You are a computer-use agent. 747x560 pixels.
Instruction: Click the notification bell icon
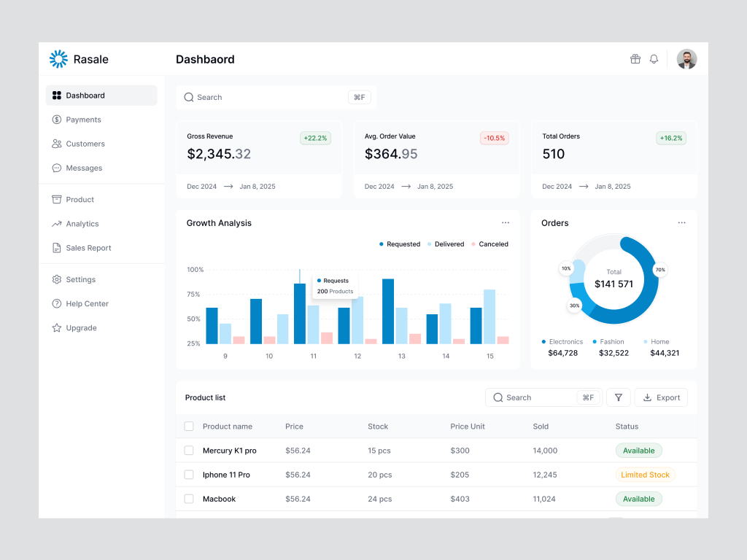[654, 59]
